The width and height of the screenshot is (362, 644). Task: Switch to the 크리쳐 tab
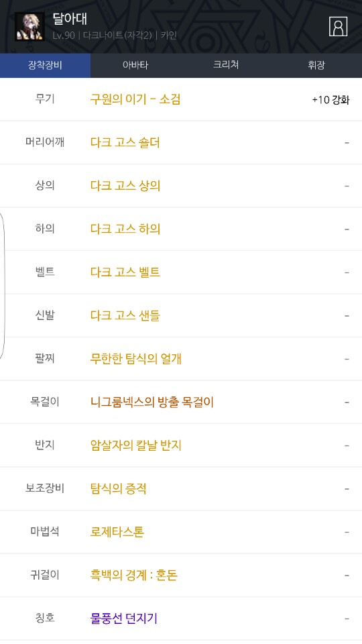point(226,65)
